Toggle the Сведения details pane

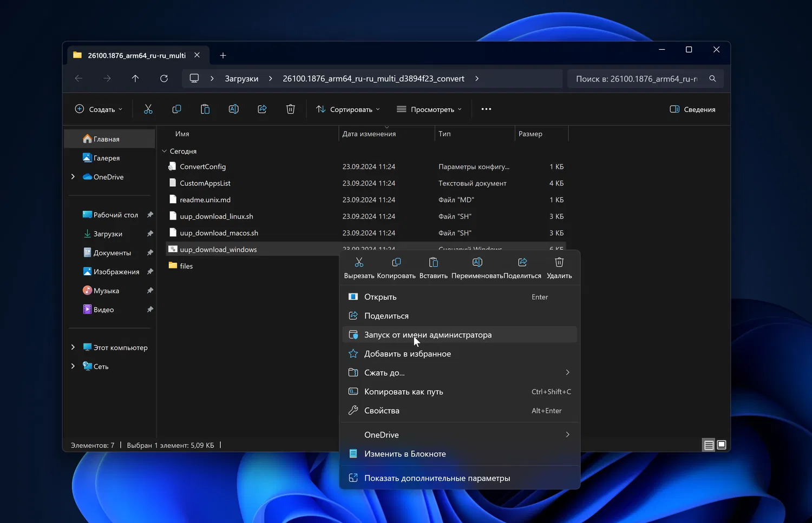point(692,109)
